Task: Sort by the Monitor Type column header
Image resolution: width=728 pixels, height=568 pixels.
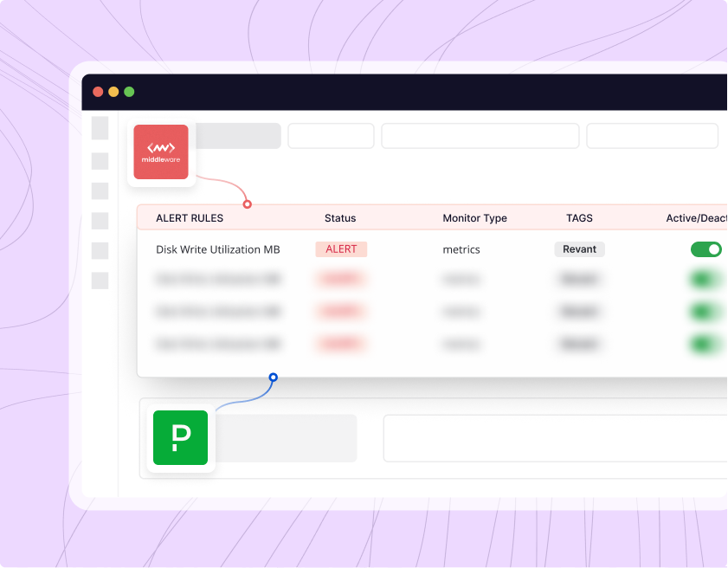Action: coord(474,218)
